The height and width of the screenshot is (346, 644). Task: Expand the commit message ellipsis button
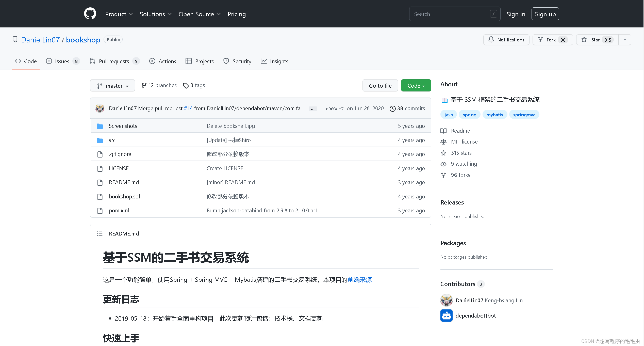click(313, 109)
